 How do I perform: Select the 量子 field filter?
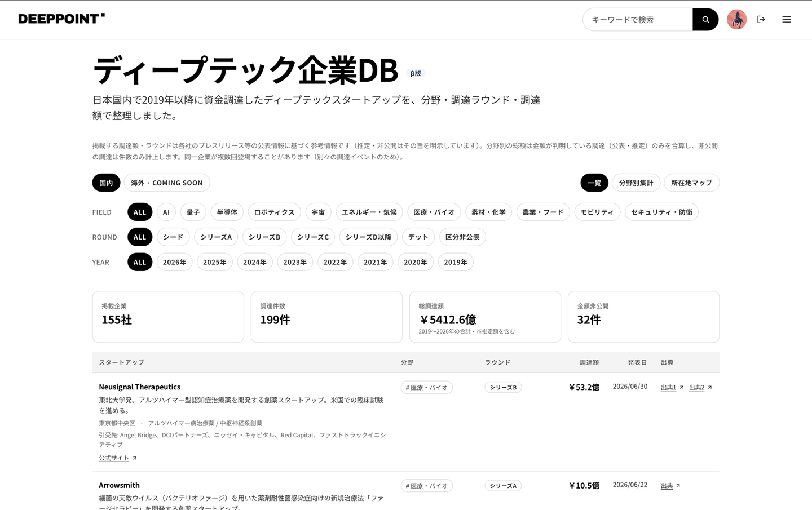tap(193, 212)
